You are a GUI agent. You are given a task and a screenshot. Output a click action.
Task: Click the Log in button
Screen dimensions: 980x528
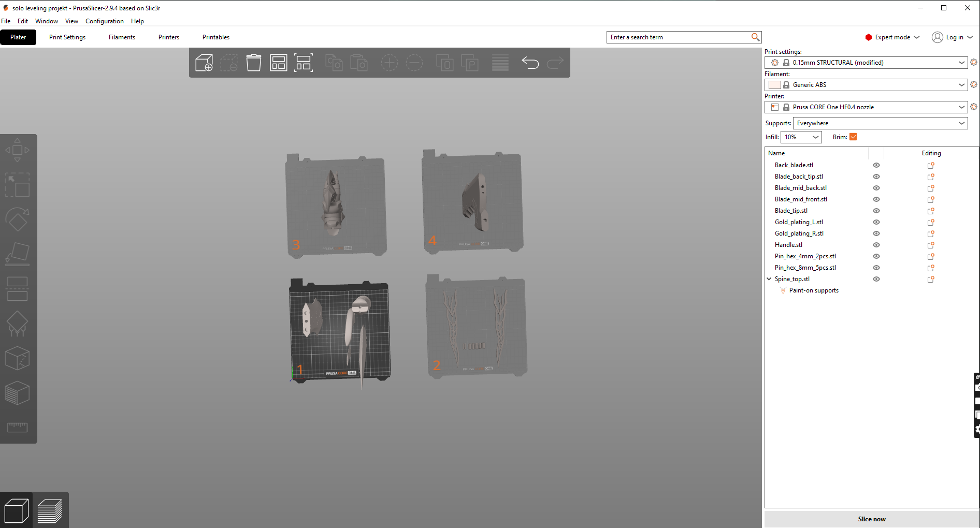(x=953, y=37)
